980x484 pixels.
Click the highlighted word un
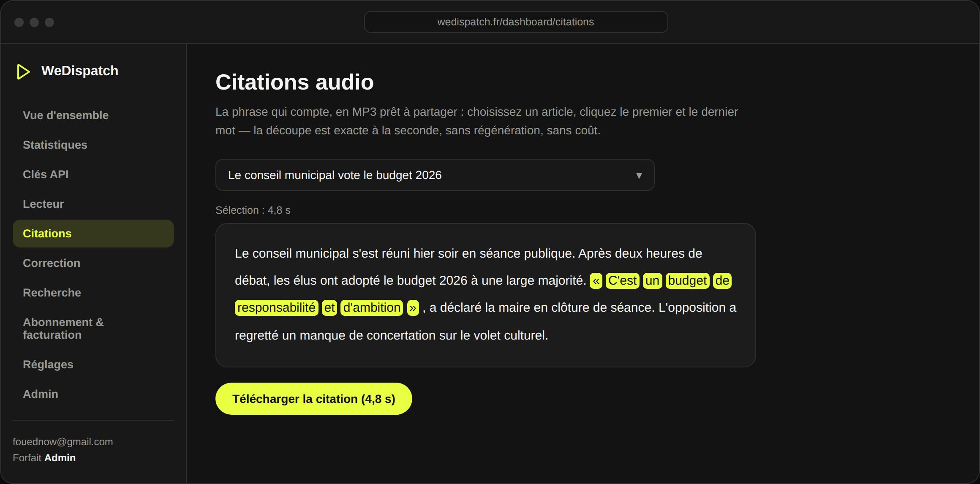pos(653,281)
